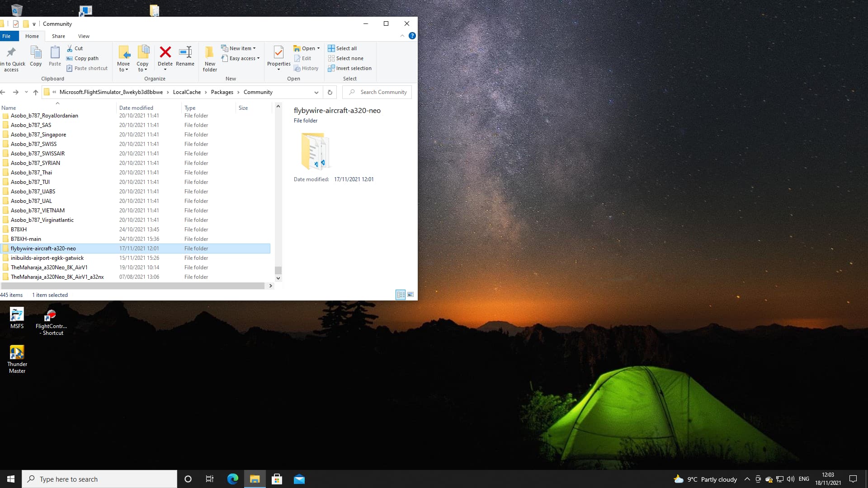Switch to the View ribbon tab
The width and height of the screenshot is (868, 488).
point(84,36)
